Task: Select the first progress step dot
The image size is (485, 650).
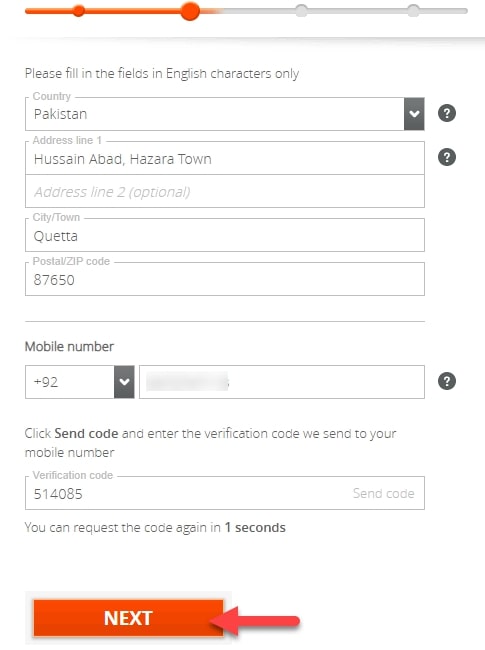Action: click(x=78, y=11)
